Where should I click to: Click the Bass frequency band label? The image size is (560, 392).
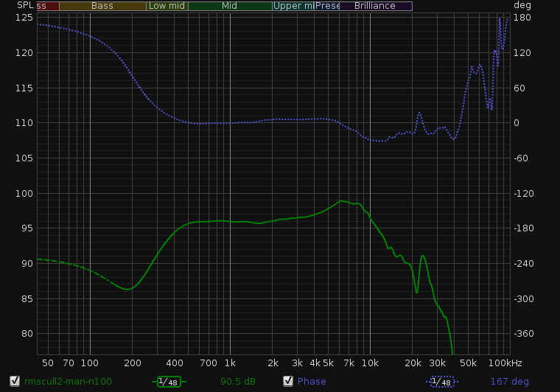point(102,6)
